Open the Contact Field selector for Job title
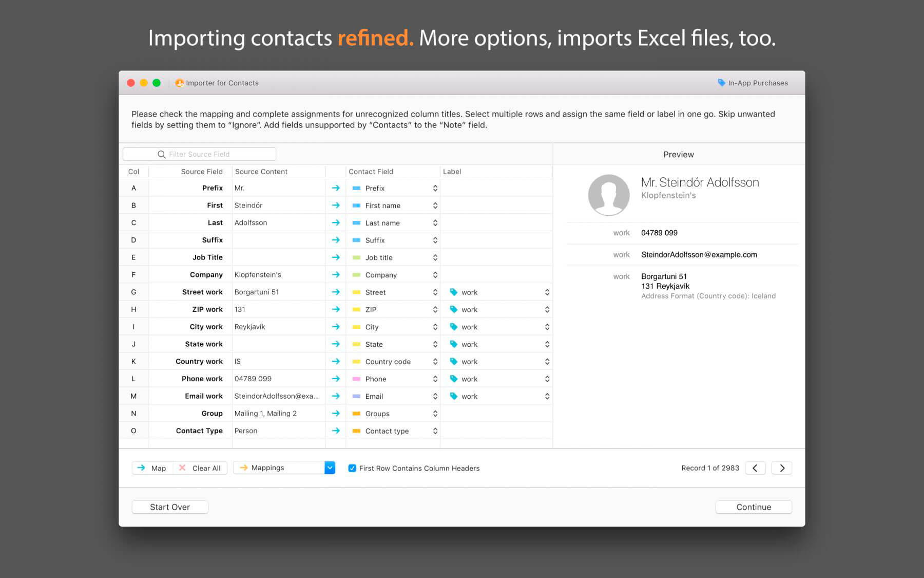Screen dimensions: 924x578 pos(435,257)
